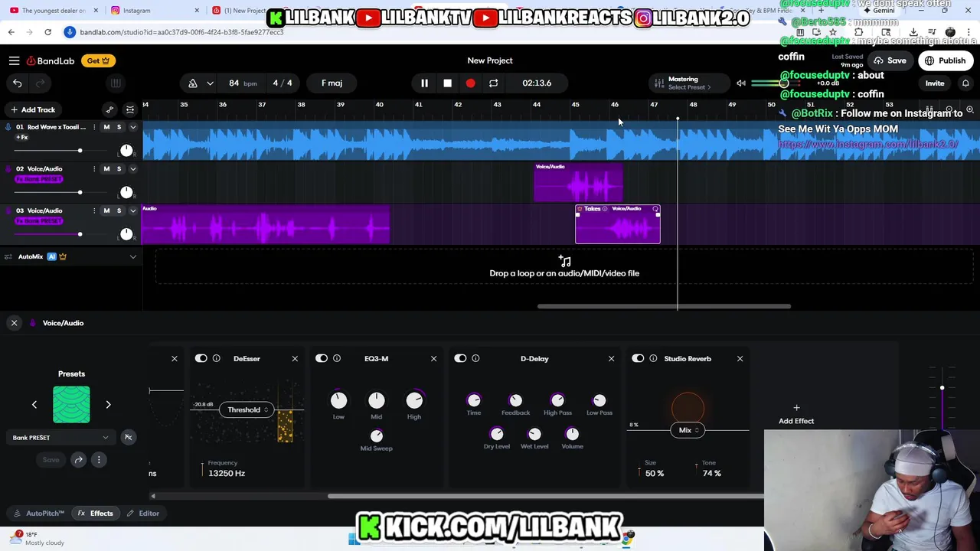Image resolution: width=980 pixels, height=551 pixels.
Task: Go to previous preset arrow
Action: pyautogui.click(x=34, y=405)
